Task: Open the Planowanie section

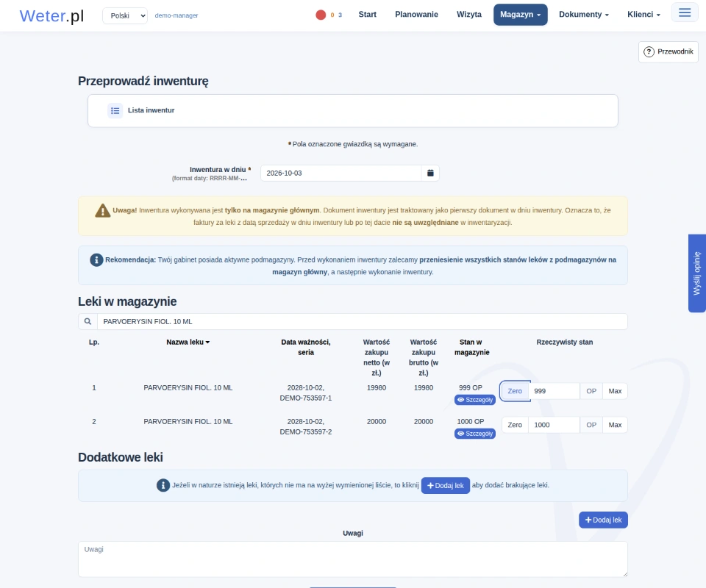Action: click(416, 15)
